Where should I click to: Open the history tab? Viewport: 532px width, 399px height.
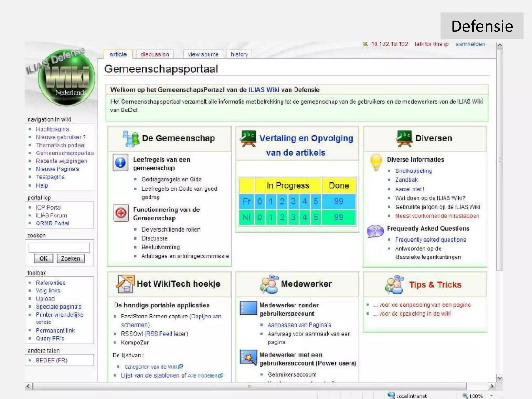click(239, 54)
